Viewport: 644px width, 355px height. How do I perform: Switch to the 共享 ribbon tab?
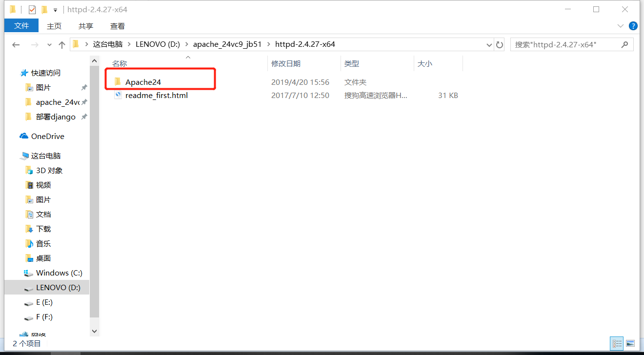85,26
